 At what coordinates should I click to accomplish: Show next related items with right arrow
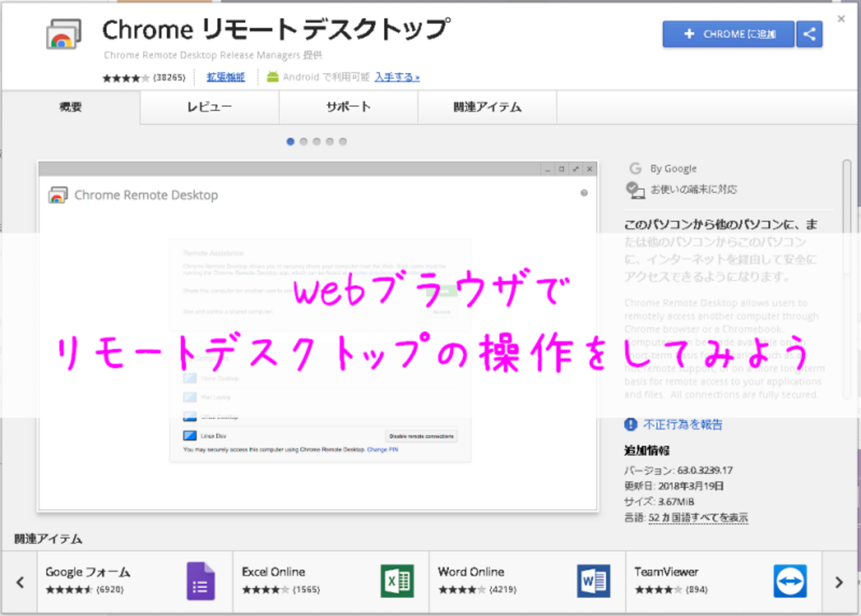pyautogui.click(x=839, y=582)
